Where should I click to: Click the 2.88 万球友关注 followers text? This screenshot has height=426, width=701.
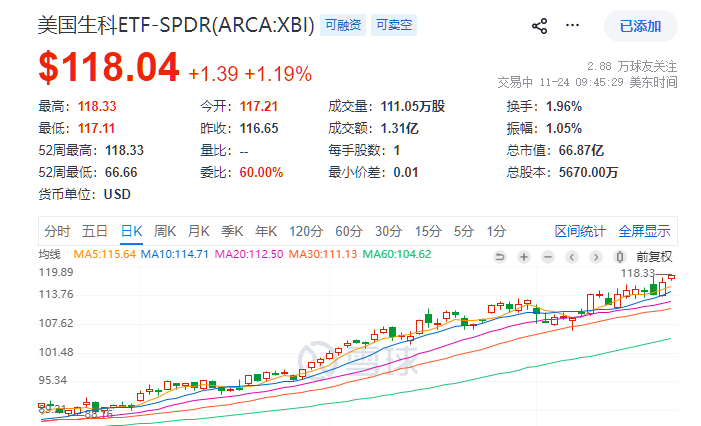pos(632,67)
